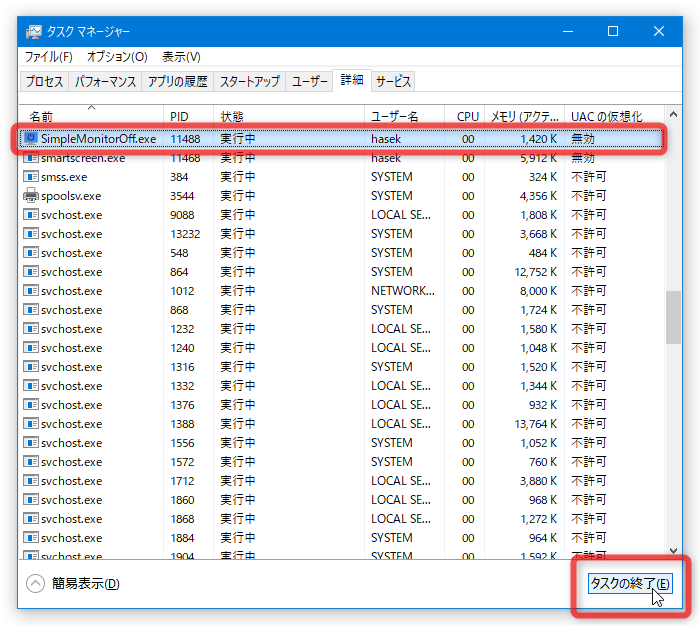The image size is (700, 626).
Task: Click icon of svchost.exe PID 9088
Action: 30,215
